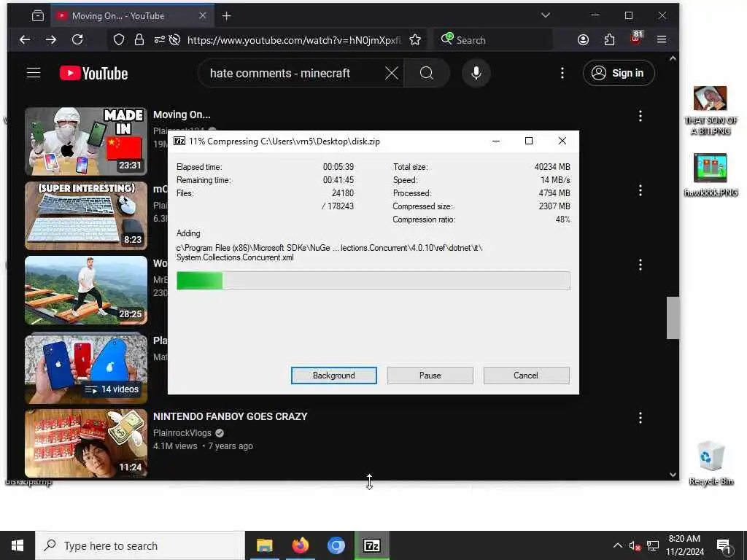
Task: Click the scrollbar up arrow in Firefox
Action: tap(673, 58)
